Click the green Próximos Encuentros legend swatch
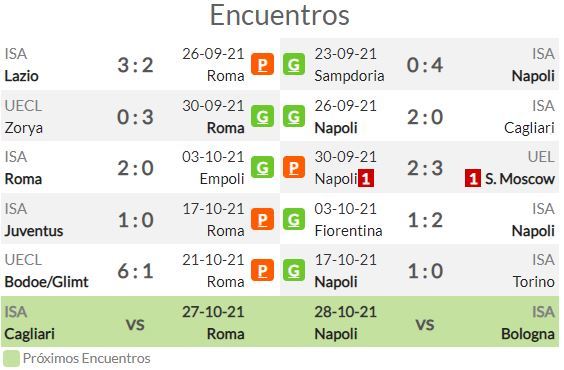This screenshot has width=564, height=370. [11, 358]
